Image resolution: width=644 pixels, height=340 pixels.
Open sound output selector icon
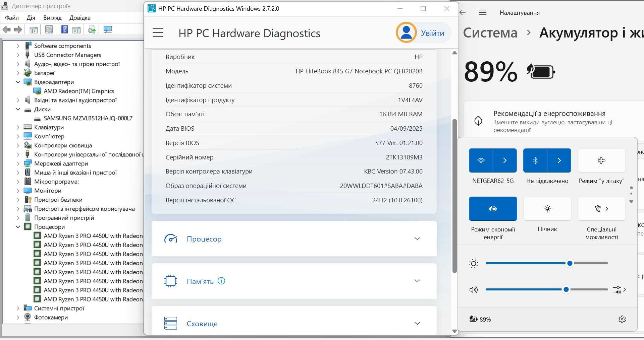pos(619,290)
